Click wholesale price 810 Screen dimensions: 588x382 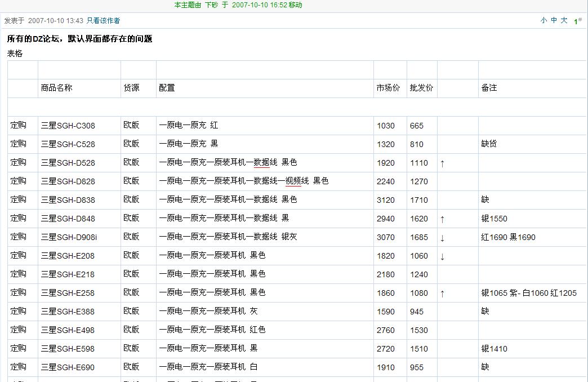click(417, 144)
